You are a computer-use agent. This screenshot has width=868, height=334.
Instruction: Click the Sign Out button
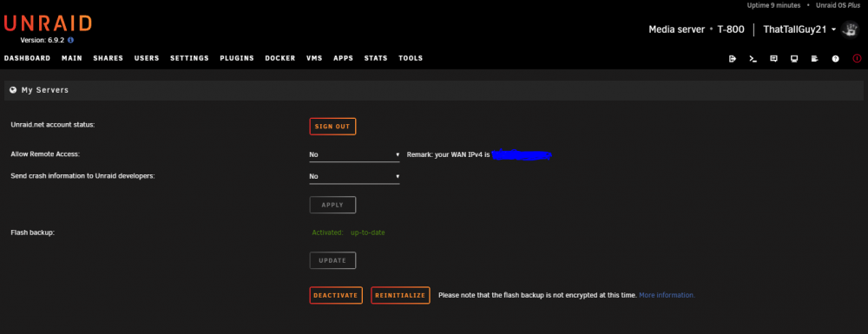click(332, 127)
